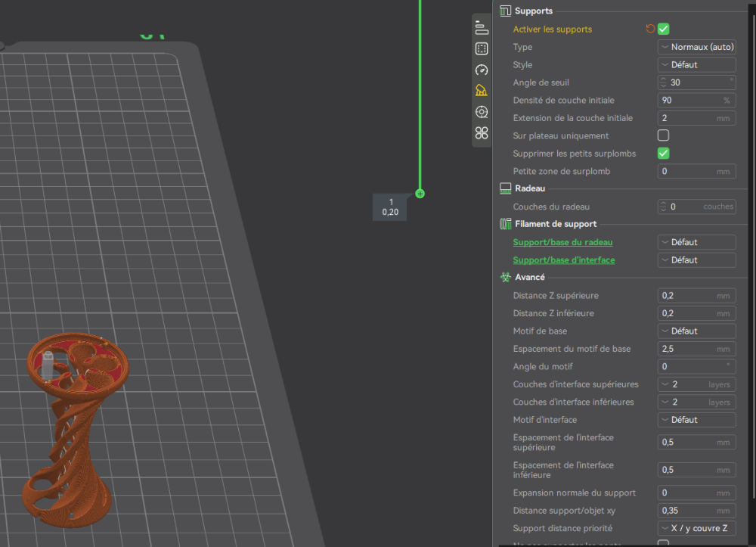
Task: Click 'Espacement de l'interface supérieure' field
Action: [697, 443]
